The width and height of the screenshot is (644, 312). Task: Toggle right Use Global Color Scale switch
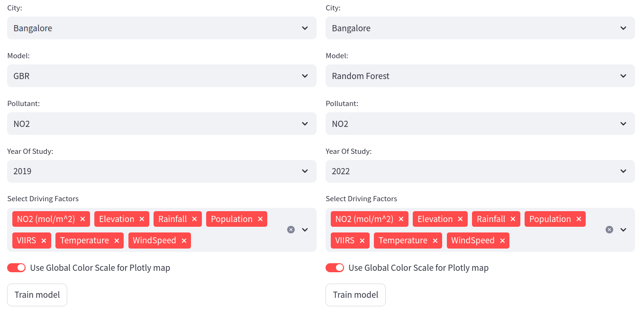[x=335, y=268]
